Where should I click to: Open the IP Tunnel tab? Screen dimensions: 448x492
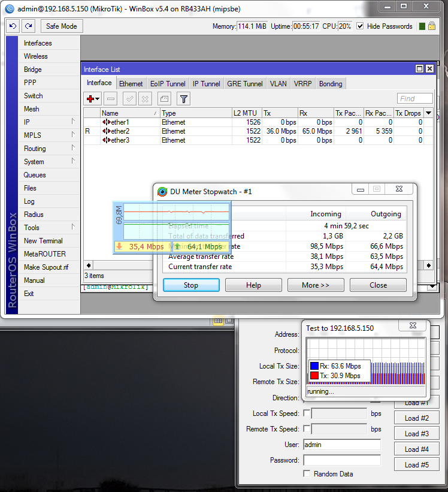206,84
